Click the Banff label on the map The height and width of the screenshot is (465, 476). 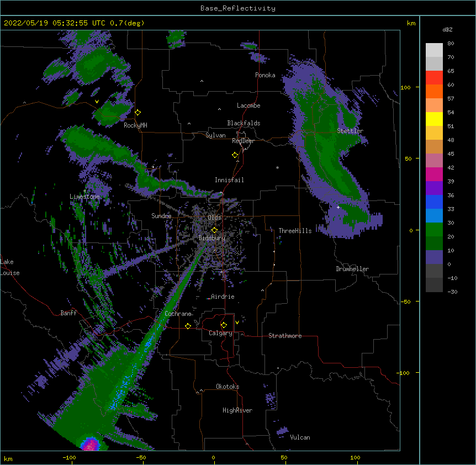pyautogui.click(x=68, y=313)
